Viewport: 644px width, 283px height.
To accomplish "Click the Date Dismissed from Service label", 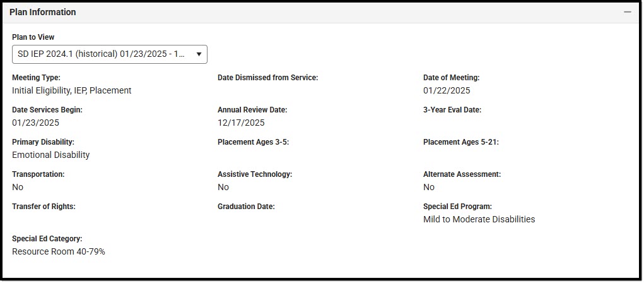I will [268, 77].
